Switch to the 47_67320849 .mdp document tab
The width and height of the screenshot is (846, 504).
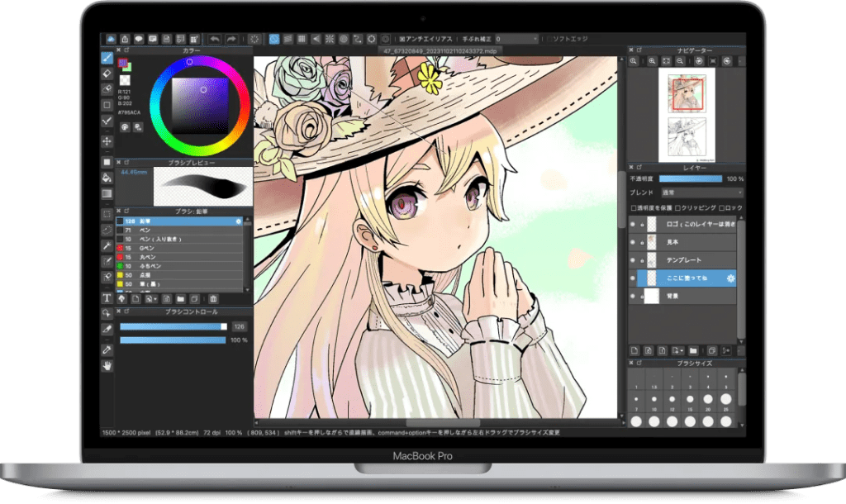click(440, 51)
